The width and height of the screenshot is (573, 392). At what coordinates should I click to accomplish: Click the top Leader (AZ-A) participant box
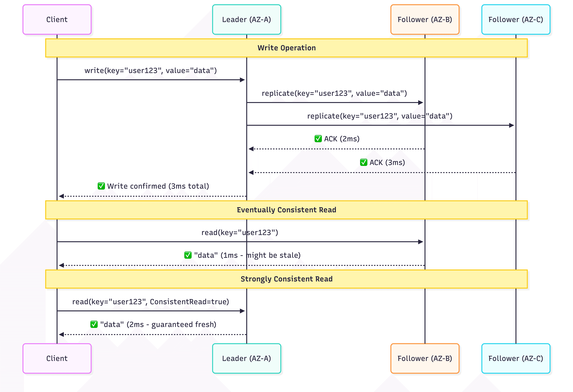pos(247,19)
